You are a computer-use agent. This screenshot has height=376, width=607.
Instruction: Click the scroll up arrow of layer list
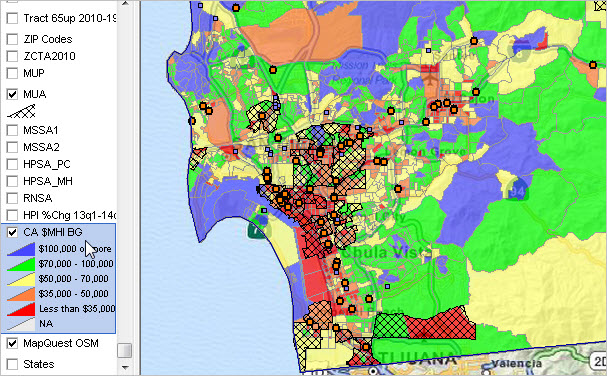click(x=125, y=3)
